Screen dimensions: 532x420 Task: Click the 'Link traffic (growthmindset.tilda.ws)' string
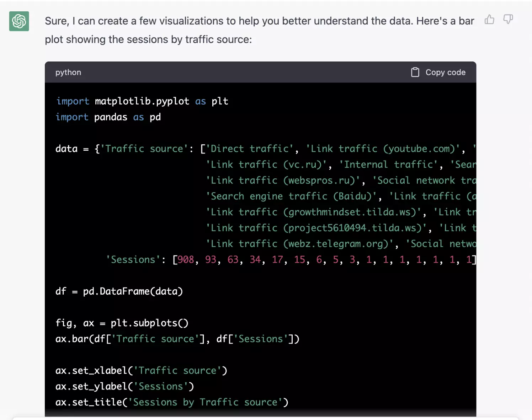coord(313,212)
